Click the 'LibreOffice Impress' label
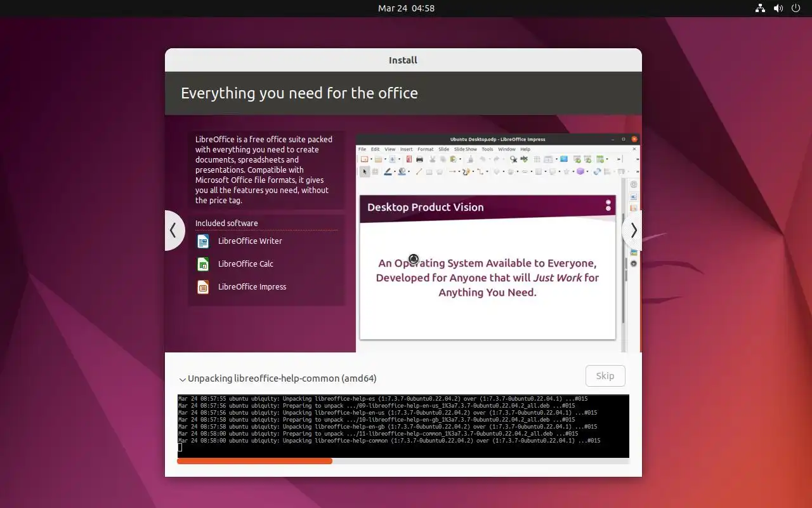Viewport: 812px width, 508px height. pos(252,287)
